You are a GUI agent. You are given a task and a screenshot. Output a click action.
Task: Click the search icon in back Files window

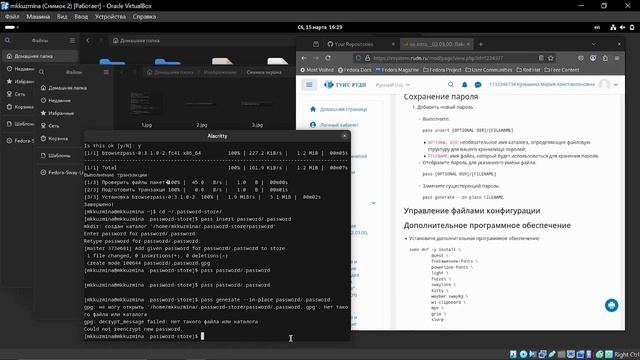click(x=7, y=40)
